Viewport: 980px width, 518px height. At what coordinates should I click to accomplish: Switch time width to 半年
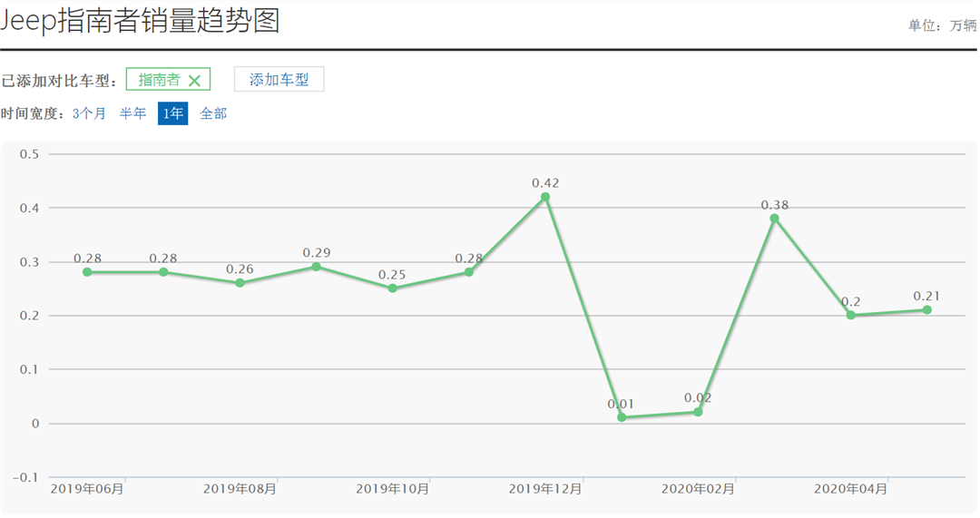click(x=132, y=113)
